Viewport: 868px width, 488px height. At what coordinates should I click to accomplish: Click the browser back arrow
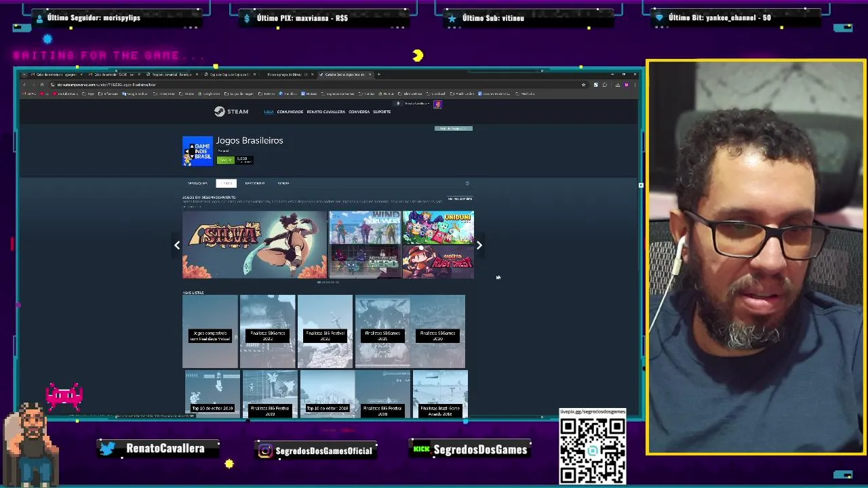(24, 85)
